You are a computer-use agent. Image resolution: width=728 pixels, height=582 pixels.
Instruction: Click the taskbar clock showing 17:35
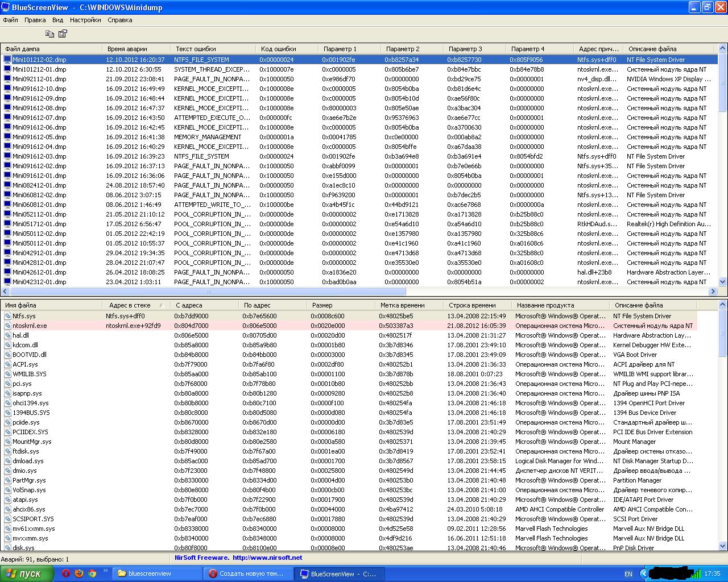click(x=712, y=574)
